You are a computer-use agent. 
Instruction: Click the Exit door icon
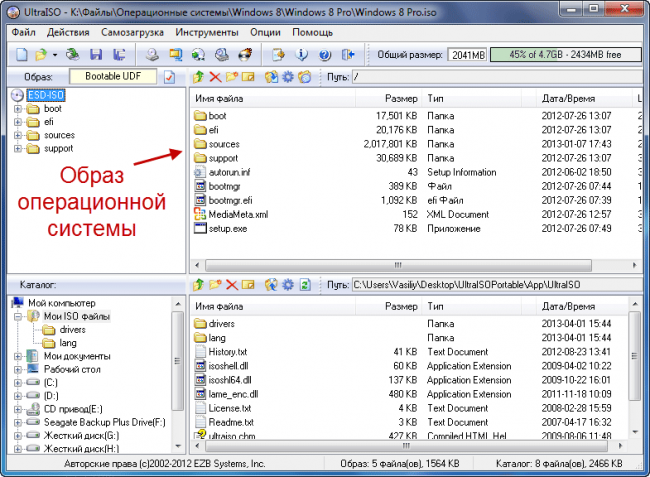(x=348, y=55)
